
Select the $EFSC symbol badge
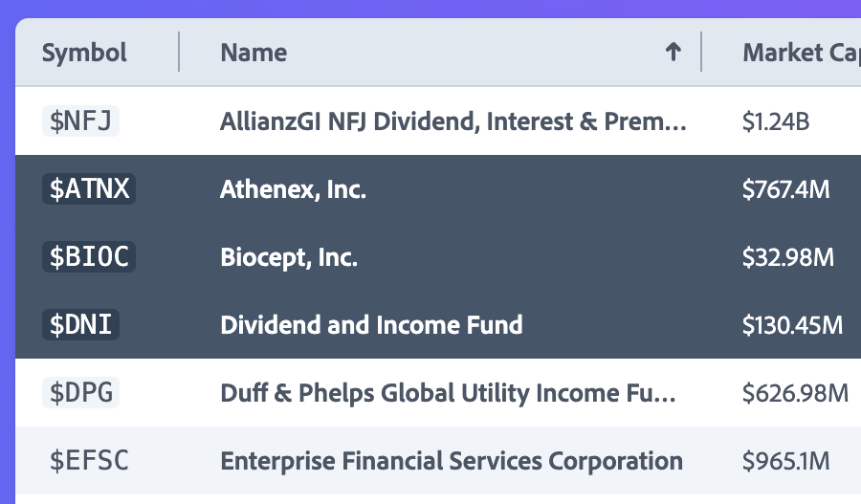coord(89,461)
